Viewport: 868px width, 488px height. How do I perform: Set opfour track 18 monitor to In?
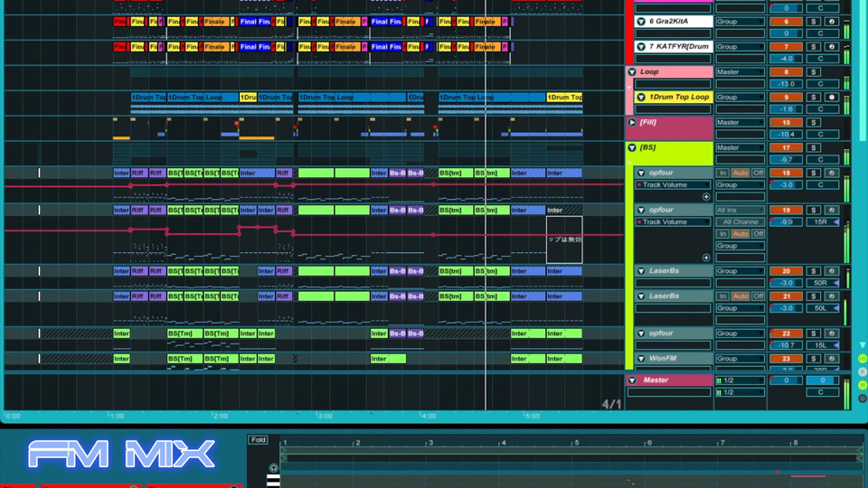pyautogui.click(x=722, y=174)
